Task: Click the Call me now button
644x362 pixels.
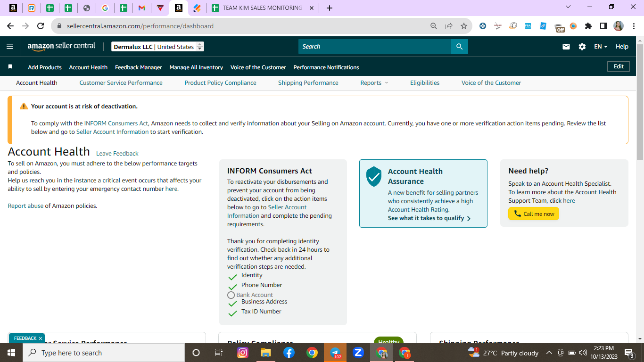Action: click(x=534, y=214)
